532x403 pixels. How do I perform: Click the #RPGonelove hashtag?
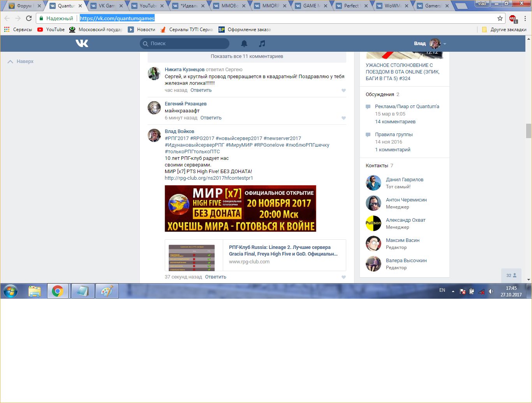[269, 145]
